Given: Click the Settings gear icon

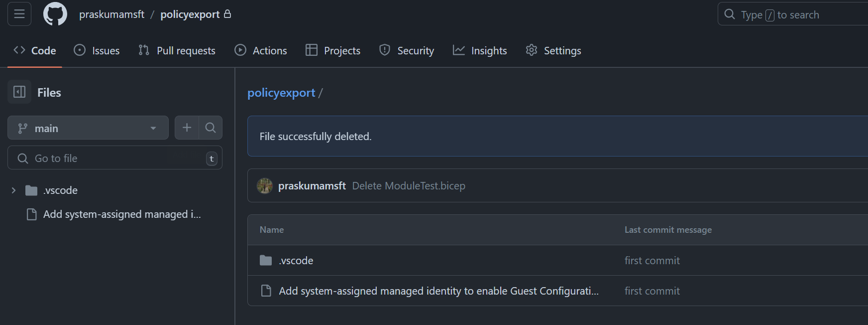Looking at the screenshot, I should pos(532,50).
